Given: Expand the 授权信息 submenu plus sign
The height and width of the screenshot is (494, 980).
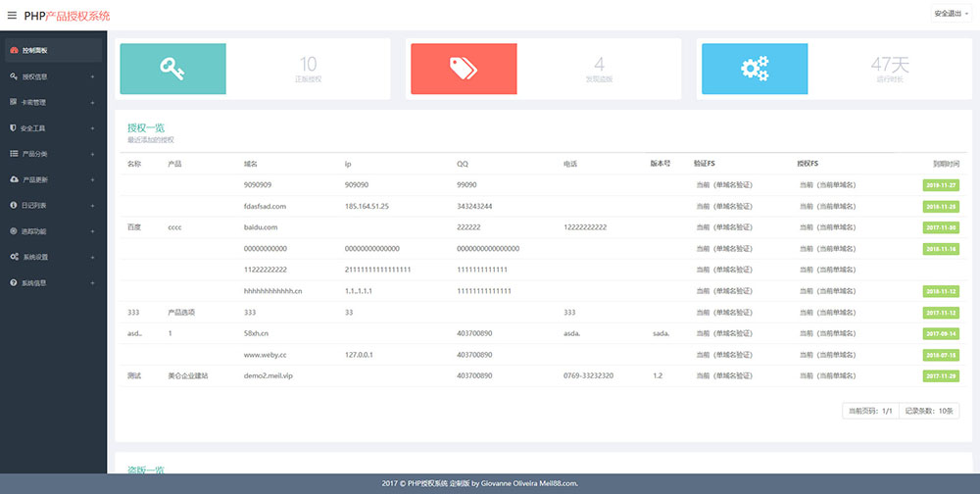Looking at the screenshot, I should tap(92, 76).
